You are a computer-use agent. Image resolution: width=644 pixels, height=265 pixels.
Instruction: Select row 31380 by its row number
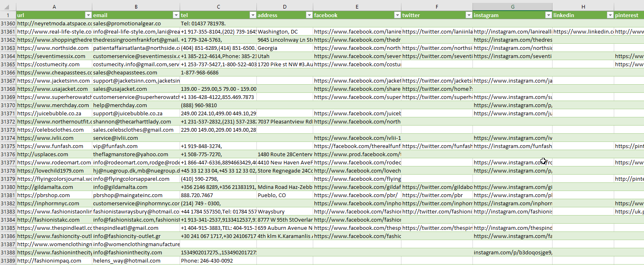coord(8,187)
